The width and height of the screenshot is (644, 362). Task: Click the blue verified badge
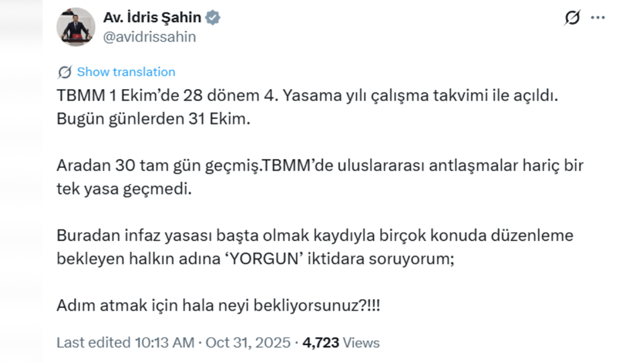coord(213,18)
